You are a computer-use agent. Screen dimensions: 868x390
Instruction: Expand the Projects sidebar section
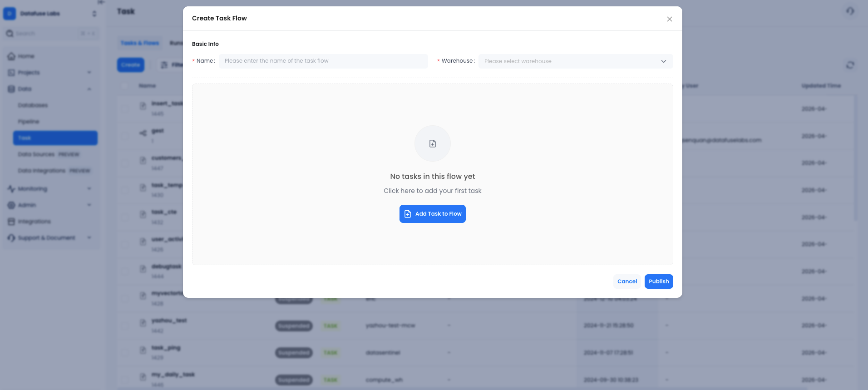(x=89, y=73)
